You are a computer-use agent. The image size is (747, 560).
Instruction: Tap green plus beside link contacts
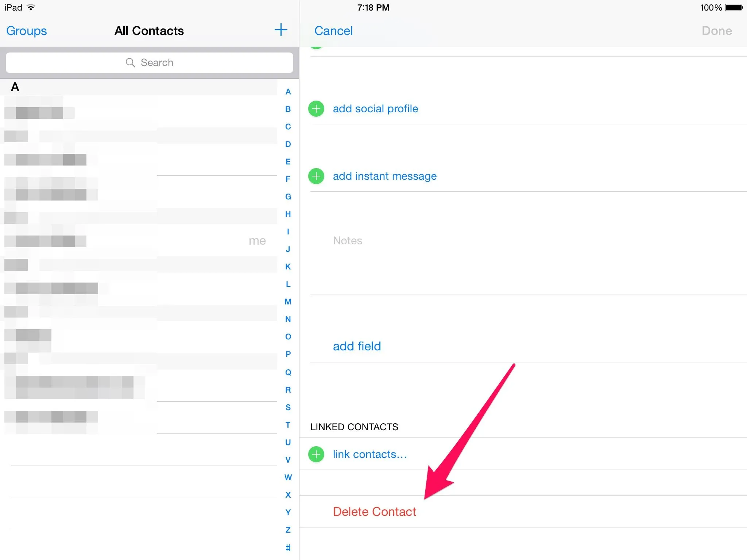[x=316, y=454]
